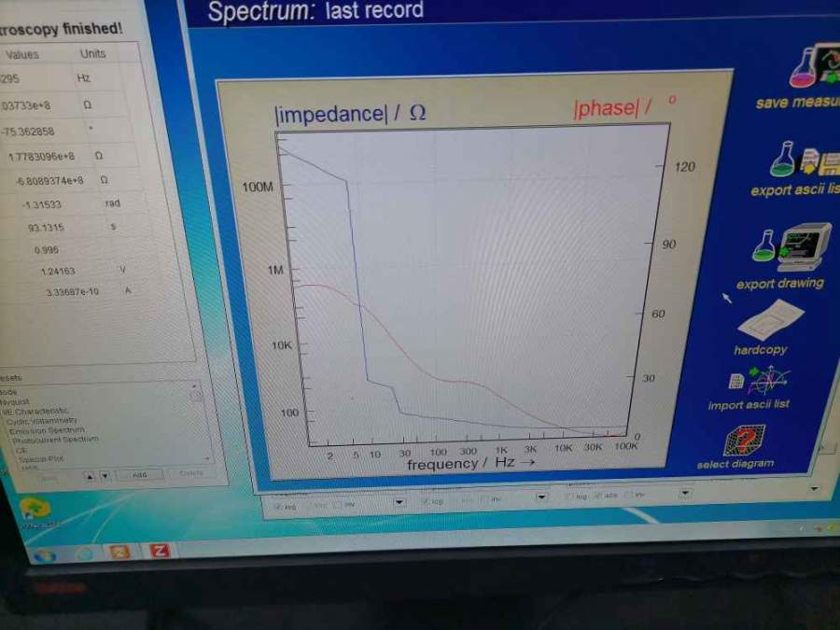Click the value -75.362858

click(27, 132)
